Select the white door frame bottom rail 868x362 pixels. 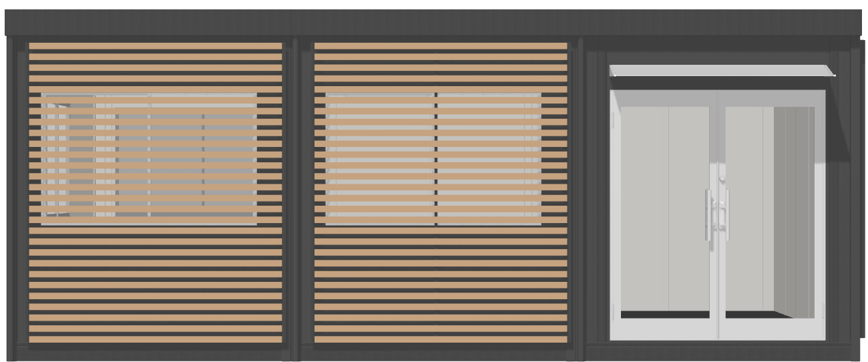[x=718, y=329]
